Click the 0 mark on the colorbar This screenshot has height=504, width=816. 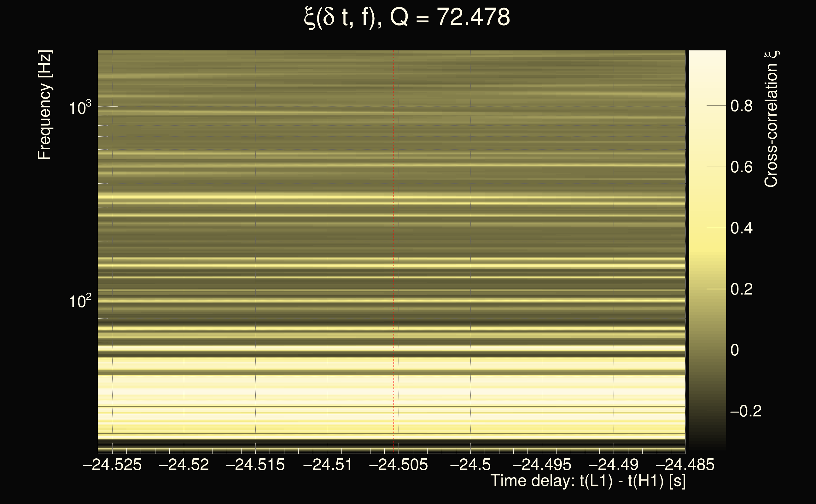click(x=735, y=350)
